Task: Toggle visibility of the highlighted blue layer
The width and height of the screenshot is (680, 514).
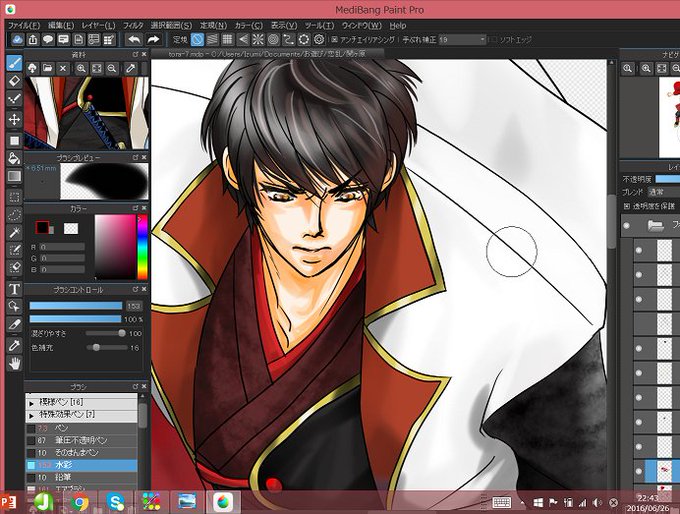Action: [x=638, y=471]
